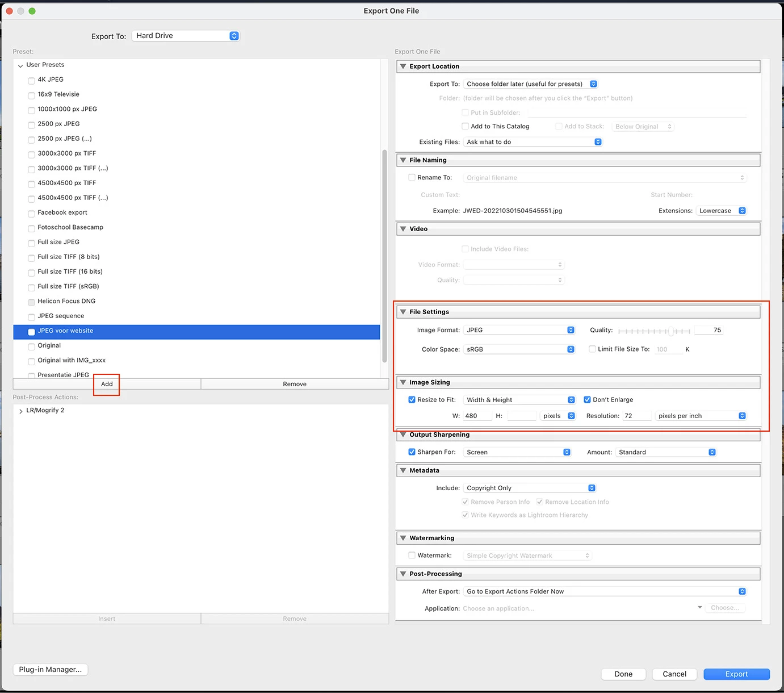Open the Image Format dropdown
784x693 pixels.
click(519, 330)
